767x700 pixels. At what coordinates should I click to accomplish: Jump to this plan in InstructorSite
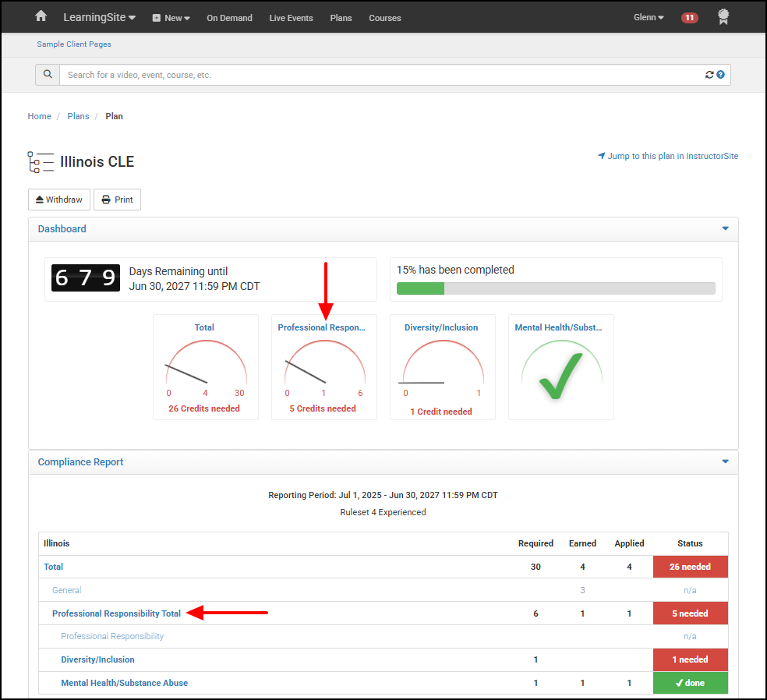668,156
